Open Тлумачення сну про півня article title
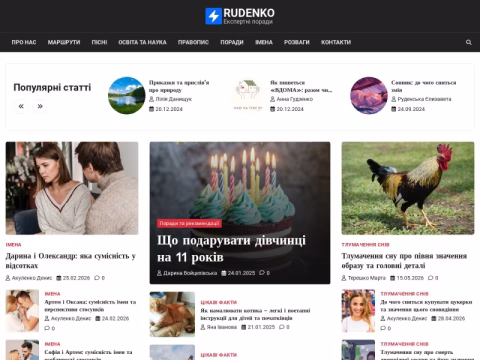This screenshot has height=360, width=480. pos(404,261)
